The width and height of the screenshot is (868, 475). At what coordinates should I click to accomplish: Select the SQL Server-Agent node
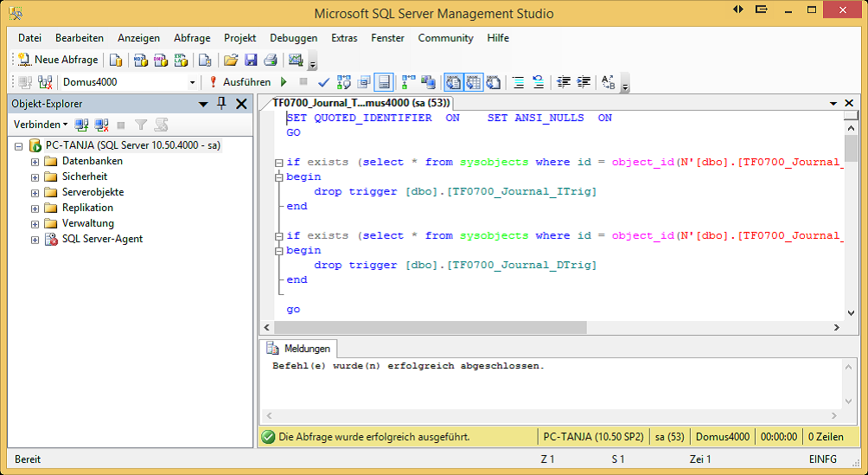102,239
